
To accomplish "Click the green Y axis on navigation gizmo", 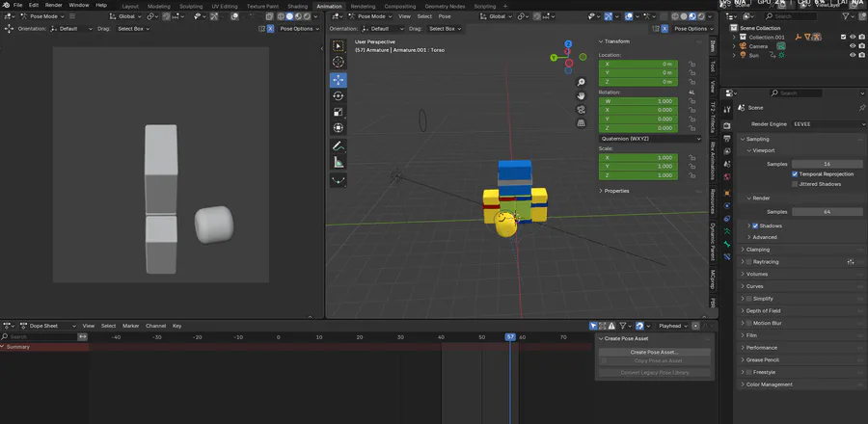I will [x=555, y=57].
